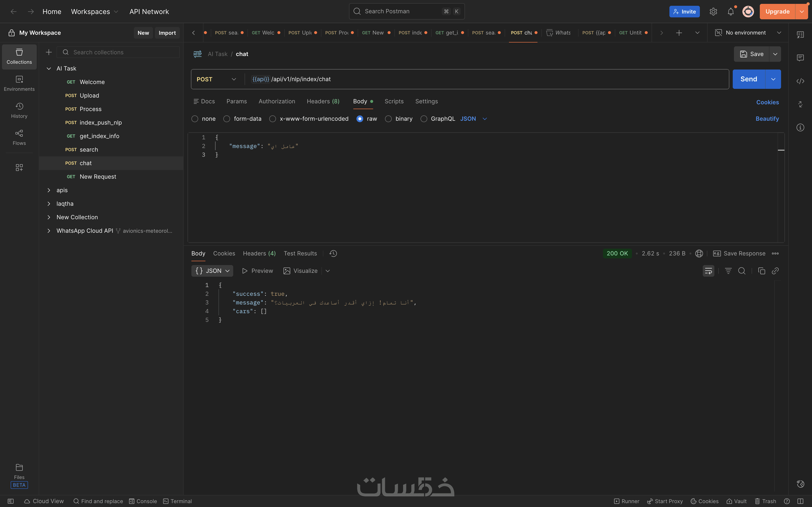This screenshot has height=507, width=812.
Task: Toggle word wrap in the response
Action: tap(708, 271)
